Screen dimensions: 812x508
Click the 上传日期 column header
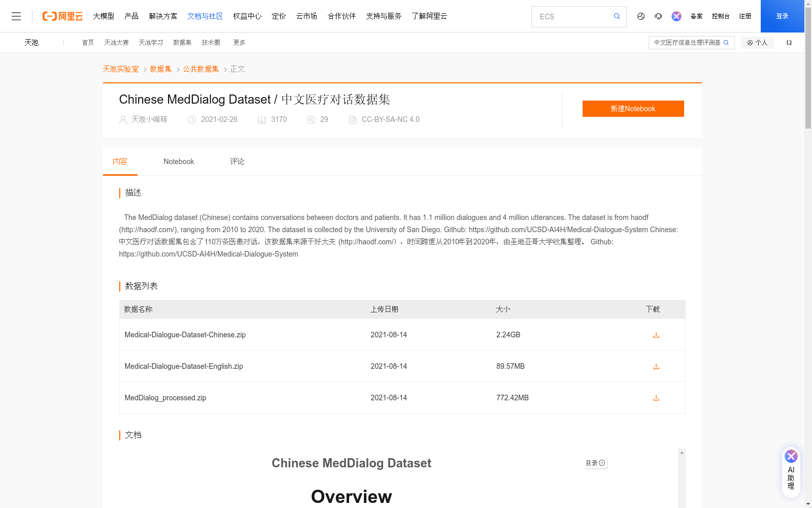coord(384,309)
